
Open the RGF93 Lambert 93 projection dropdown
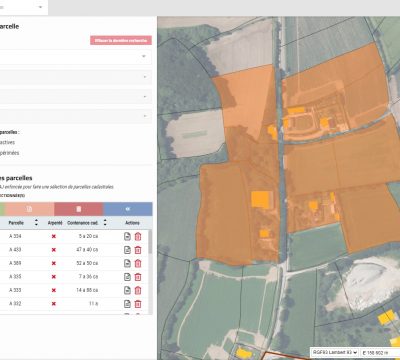click(x=335, y=352)
